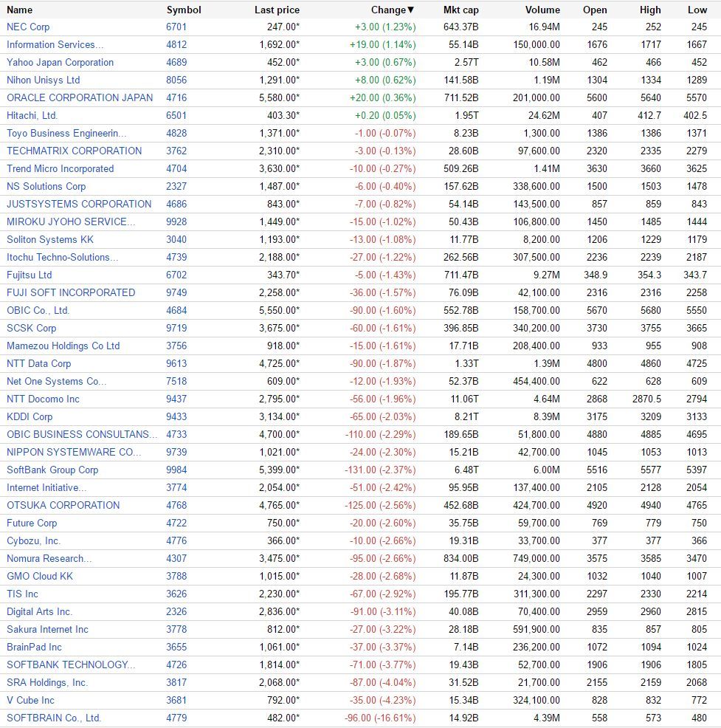Open Net One Systems Co... link
Image resolution: width=721 pixels, height=728 pixels.
(x=56, y=381)
